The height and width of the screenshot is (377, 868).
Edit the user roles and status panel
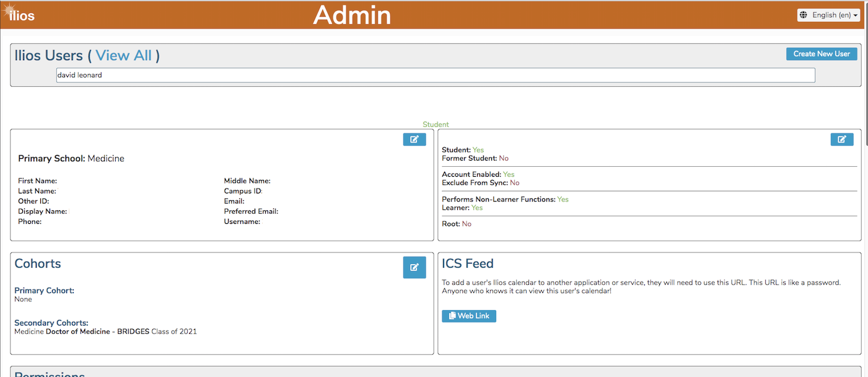click(842, 140)
